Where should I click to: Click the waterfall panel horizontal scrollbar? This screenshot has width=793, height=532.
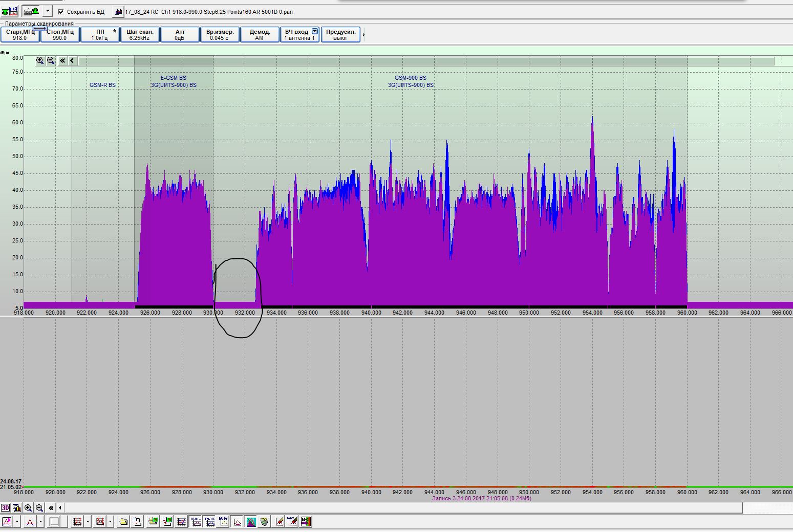pos(403,508)
